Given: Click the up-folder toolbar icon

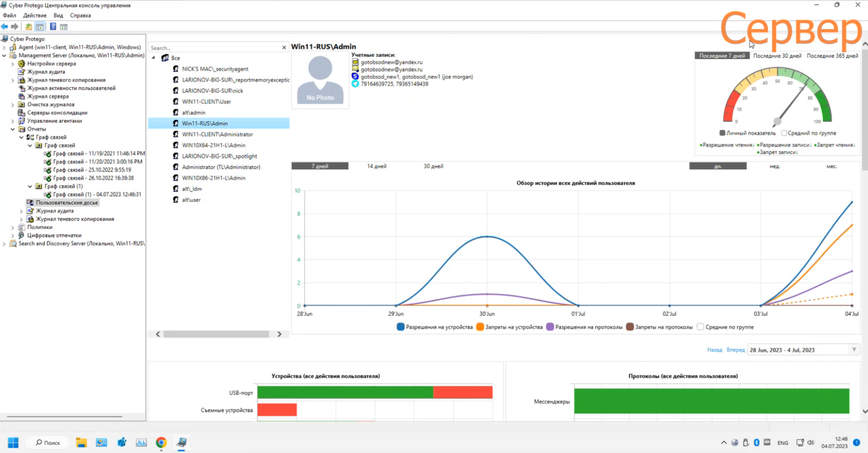Looking at the screenshot, I should click(x=28, y=27).
